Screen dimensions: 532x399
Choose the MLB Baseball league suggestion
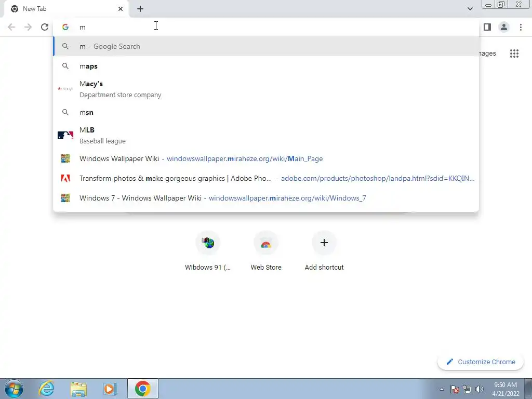tap(267, 136)
